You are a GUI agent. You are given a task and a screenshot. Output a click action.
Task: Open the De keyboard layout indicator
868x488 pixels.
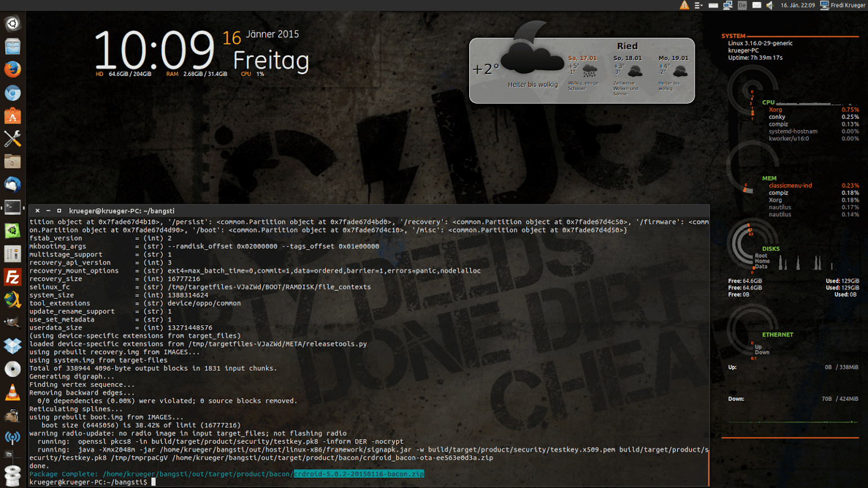pos(742,5)
